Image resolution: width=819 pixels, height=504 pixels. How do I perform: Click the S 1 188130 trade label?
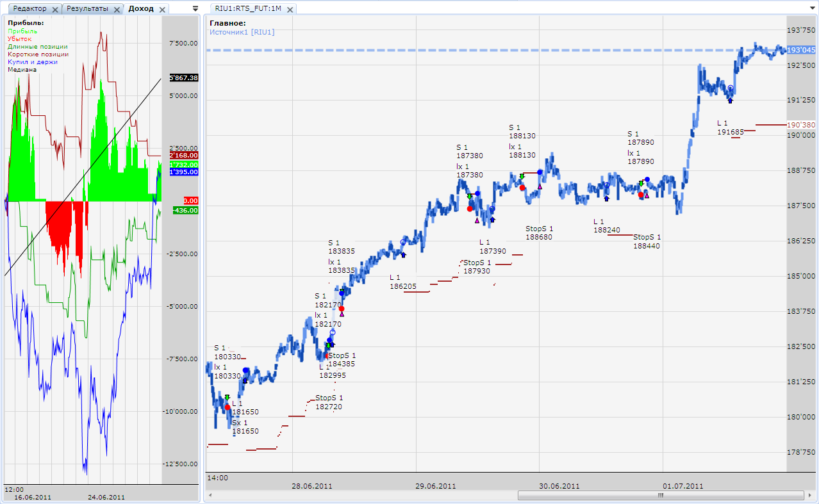coord(522,131)
